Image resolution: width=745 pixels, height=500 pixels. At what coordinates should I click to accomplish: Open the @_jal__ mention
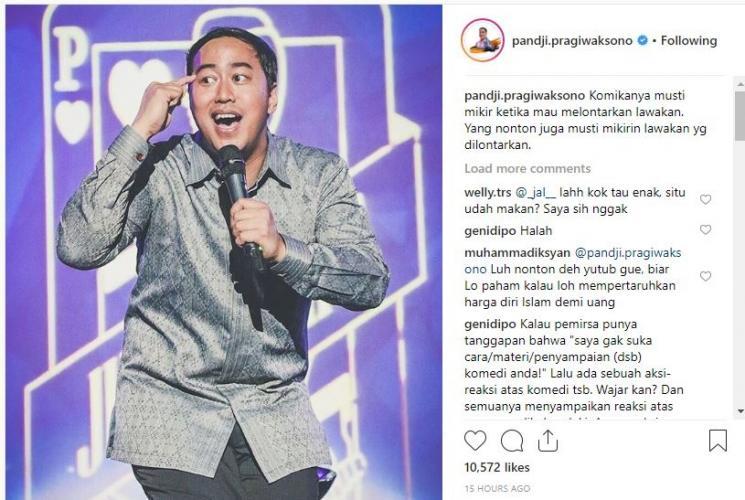tap(535, 193)
